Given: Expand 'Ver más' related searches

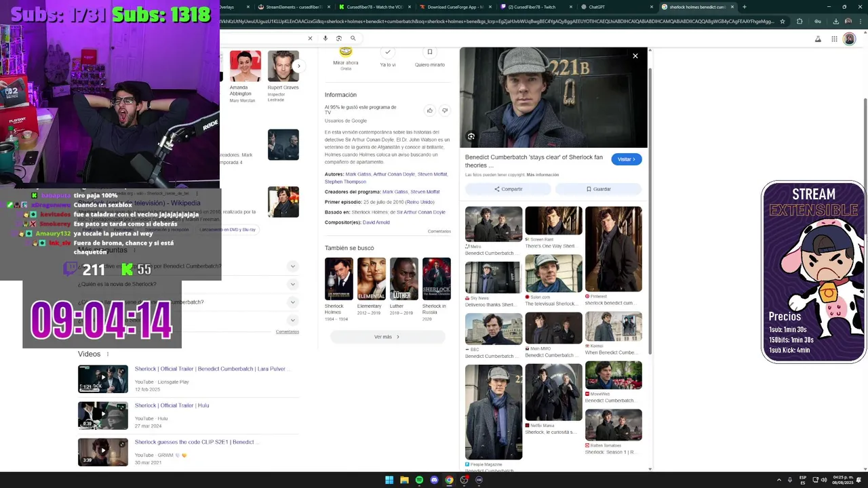Looking at the screenshot, I should tap(387, 337).
